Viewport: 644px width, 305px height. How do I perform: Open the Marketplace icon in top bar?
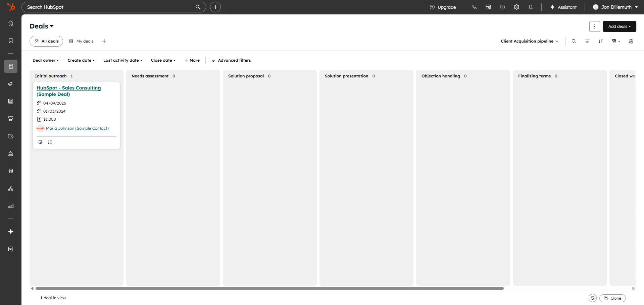coord(488,7)
